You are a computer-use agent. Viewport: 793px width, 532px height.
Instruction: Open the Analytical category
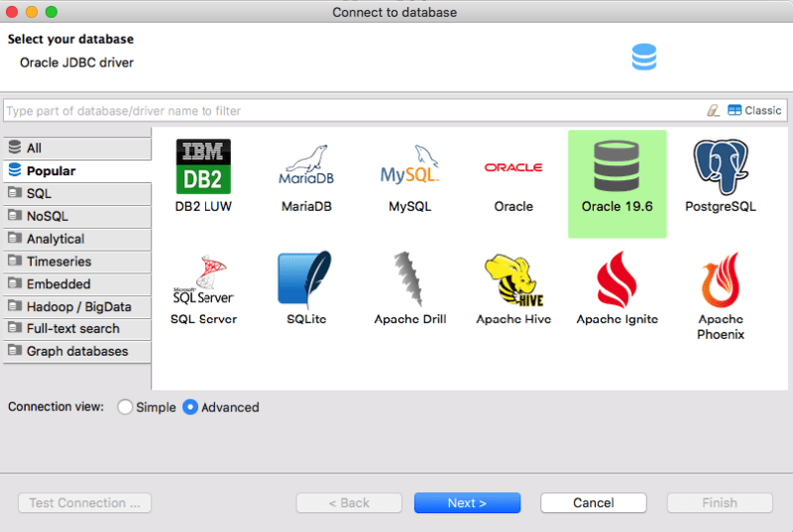(77, 239)
